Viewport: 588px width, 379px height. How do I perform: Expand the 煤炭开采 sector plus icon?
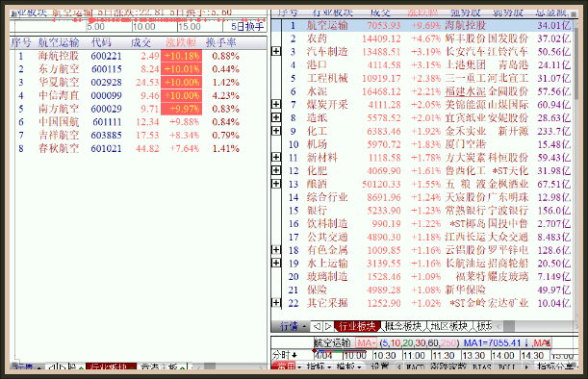coord(276,104)
